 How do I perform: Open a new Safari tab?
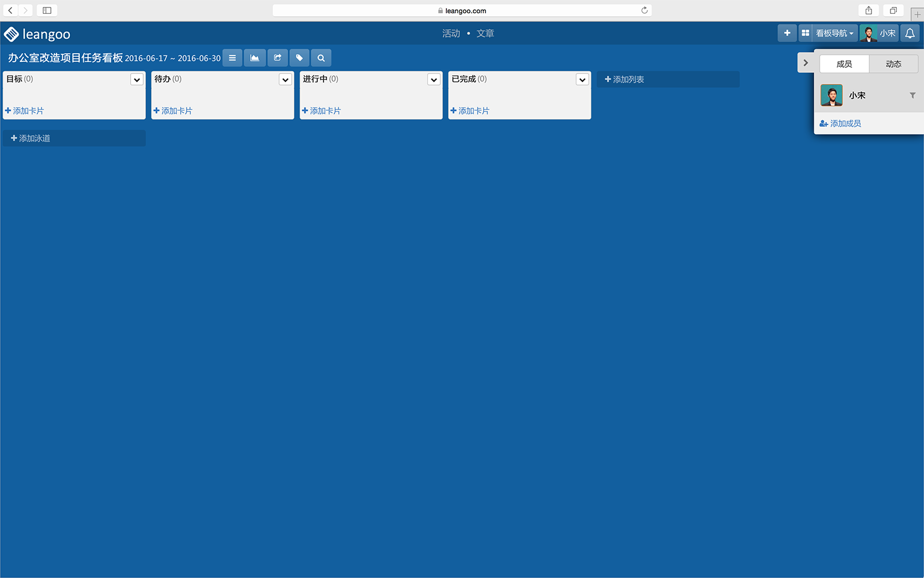(x=917, y=14)
